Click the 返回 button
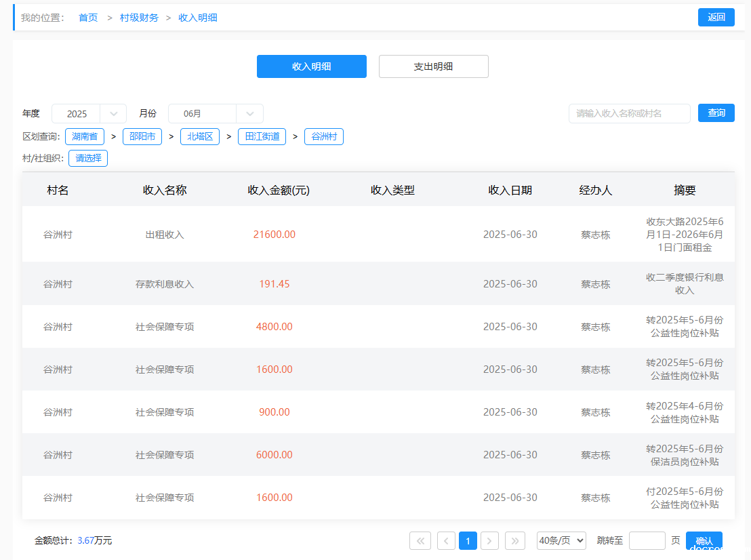Screen dimensions: 751x560 coord(716,18)
